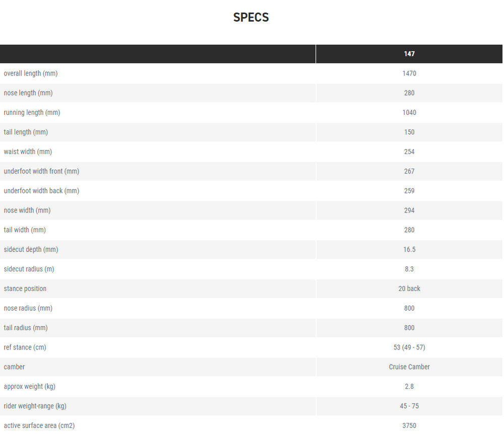The image size is (504, 434).
Task: Select the ref stance value 53 (49 - 57)
Action: [x=409, y=348]
